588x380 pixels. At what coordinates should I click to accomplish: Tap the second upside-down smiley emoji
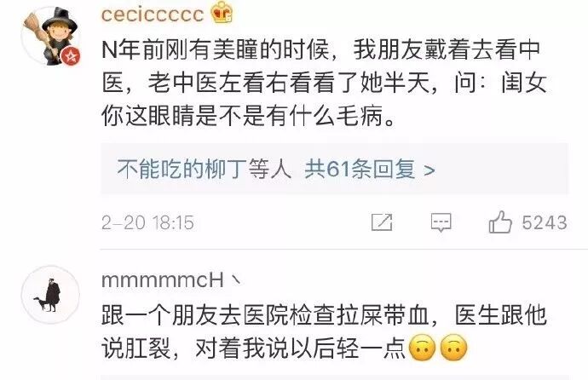tap(453, 348)
